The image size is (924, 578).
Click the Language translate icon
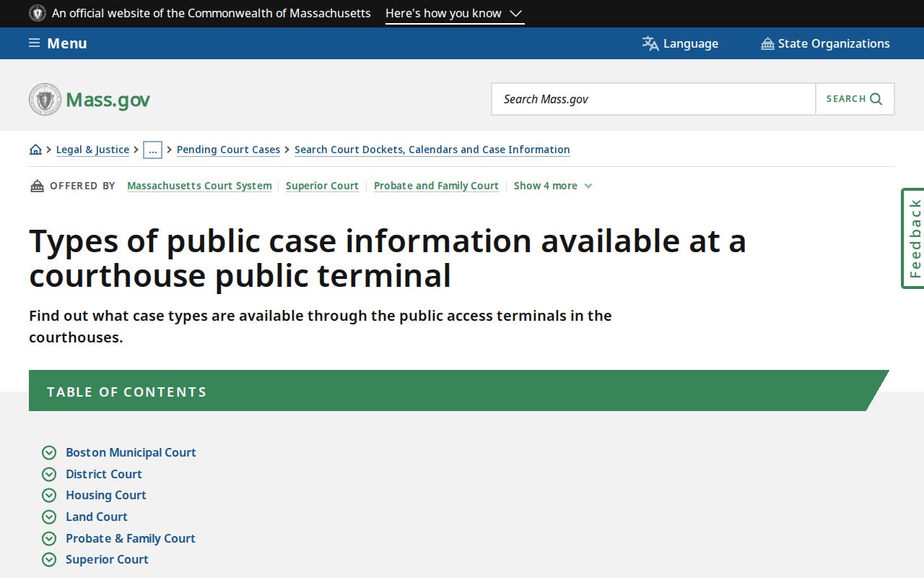click(x=650, y=43)
